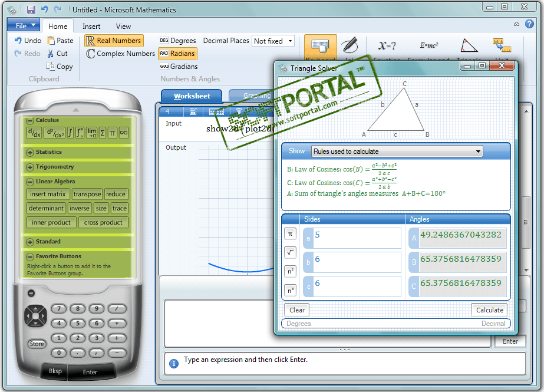Click the Save icon in title bar
Viewport: 544px width, 392px height.
click(31, 9)
